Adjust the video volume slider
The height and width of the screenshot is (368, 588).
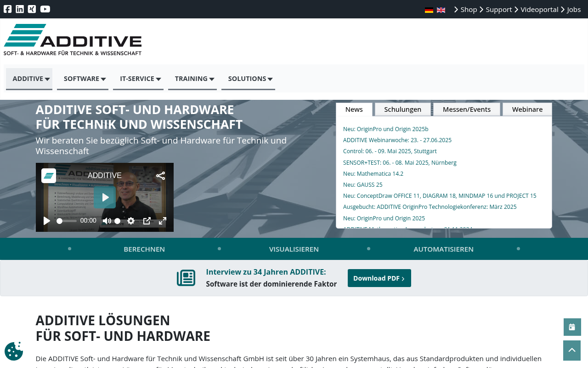(x=118, y=221)
